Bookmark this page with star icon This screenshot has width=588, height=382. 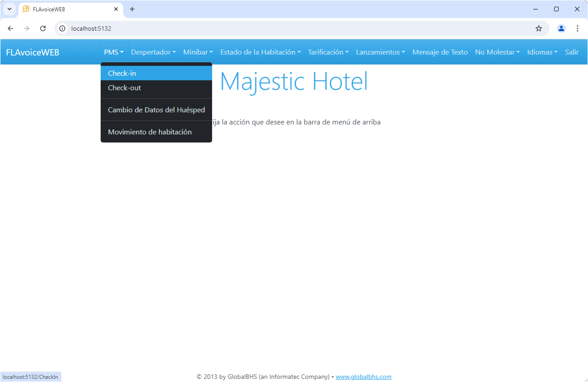(x=539, y=28)
